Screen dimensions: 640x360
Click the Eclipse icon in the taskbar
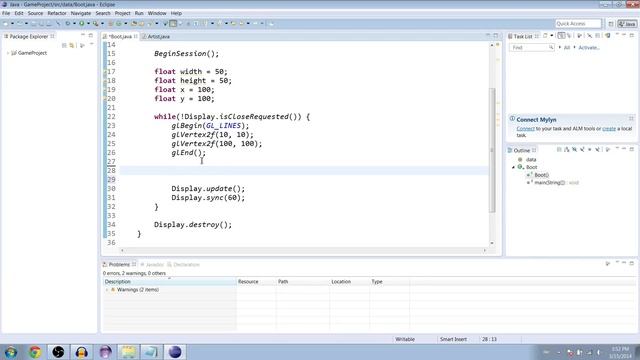click(175, 352)
